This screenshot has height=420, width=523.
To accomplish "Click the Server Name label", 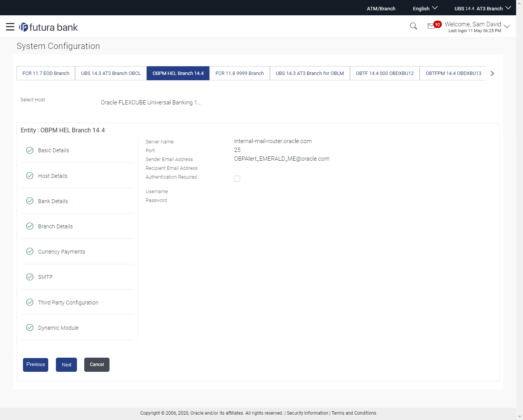I will [160, 142].
